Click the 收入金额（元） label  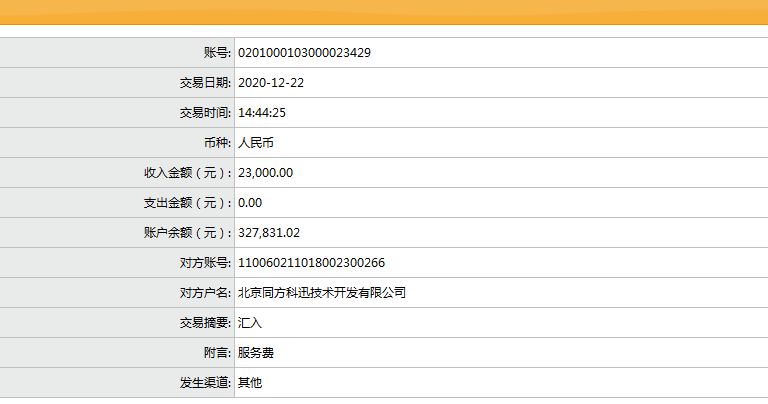(x=187, y=173)
